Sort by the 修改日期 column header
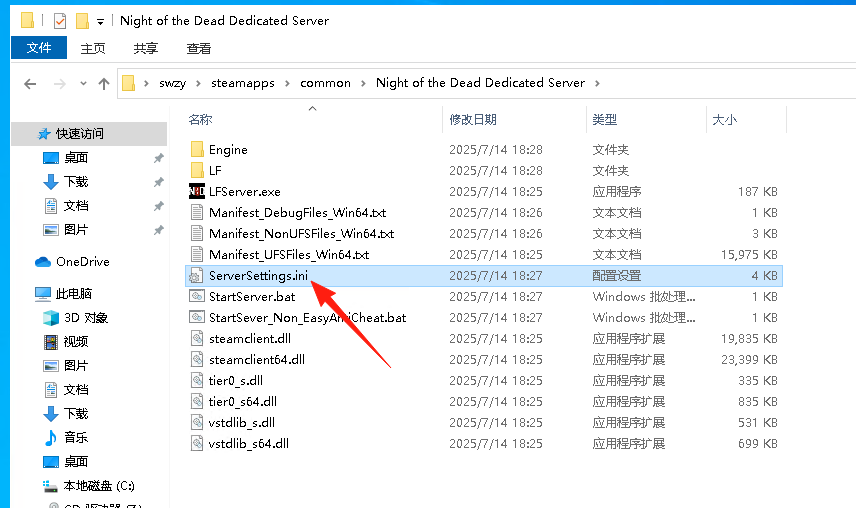 [x=473, y=119]
